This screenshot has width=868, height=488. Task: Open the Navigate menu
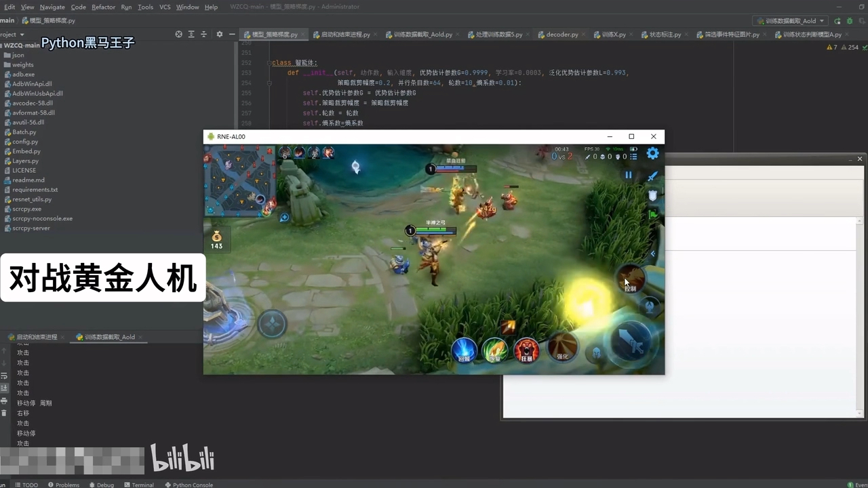52,7
